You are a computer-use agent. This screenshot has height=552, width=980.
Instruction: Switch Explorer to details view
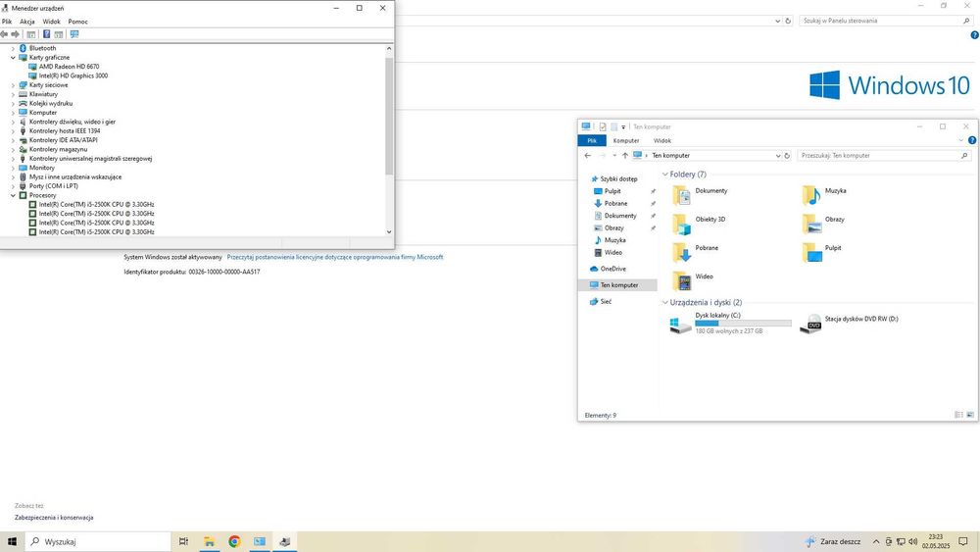(x=958, y=415)
